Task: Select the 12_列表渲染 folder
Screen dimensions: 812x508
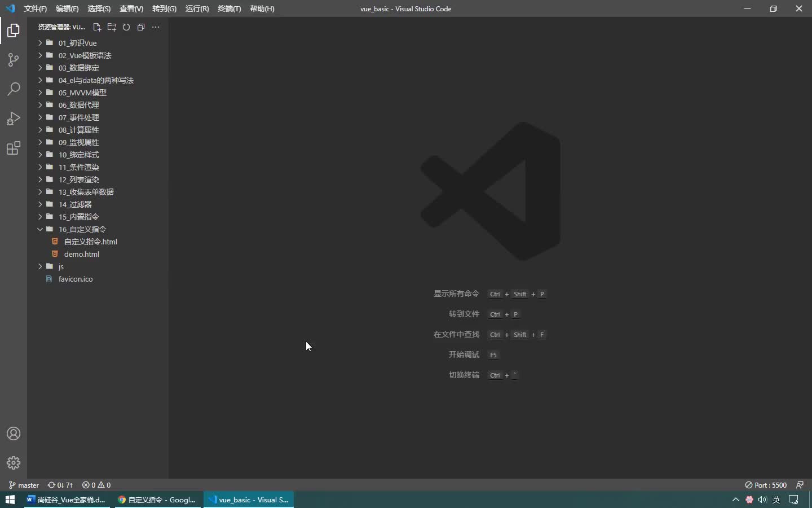Action: coord(98,179)
